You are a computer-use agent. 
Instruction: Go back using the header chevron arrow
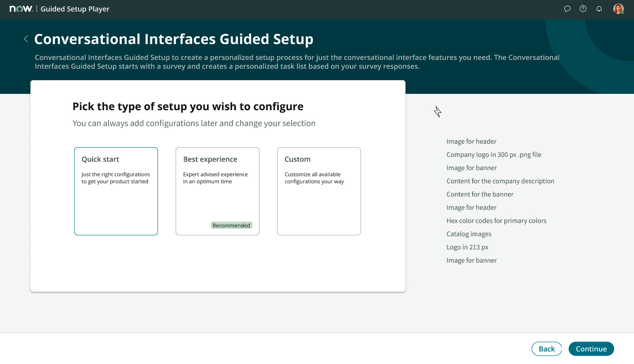[26, 39]
